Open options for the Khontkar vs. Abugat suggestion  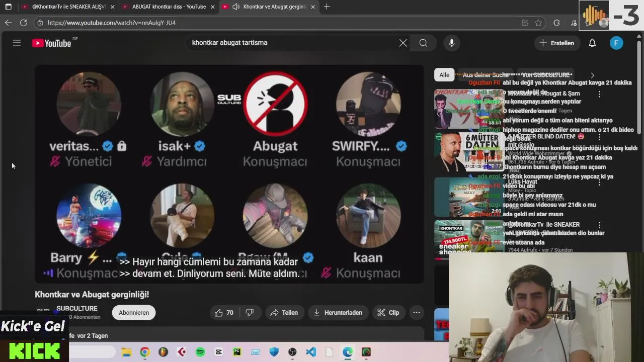[599, 94]
